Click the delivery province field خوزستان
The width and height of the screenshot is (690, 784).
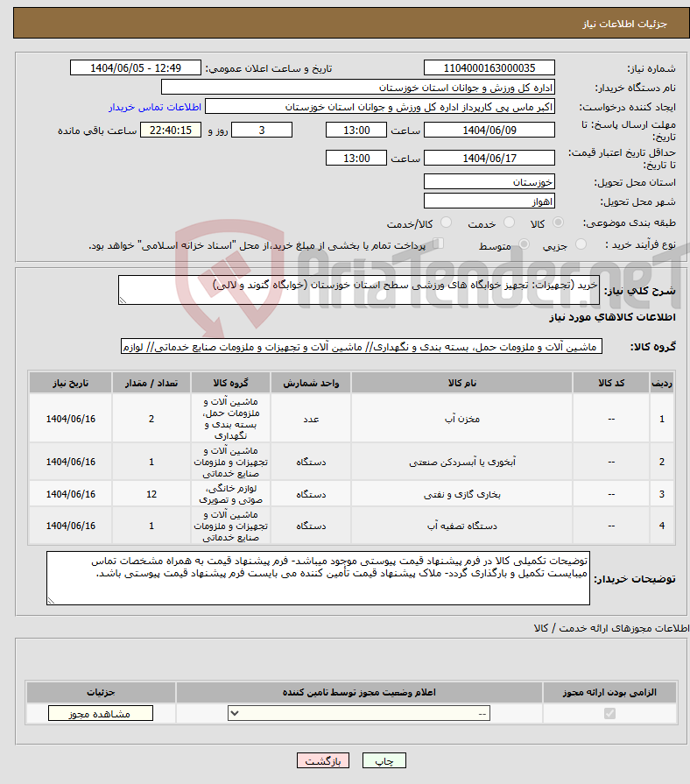point(489,181)
